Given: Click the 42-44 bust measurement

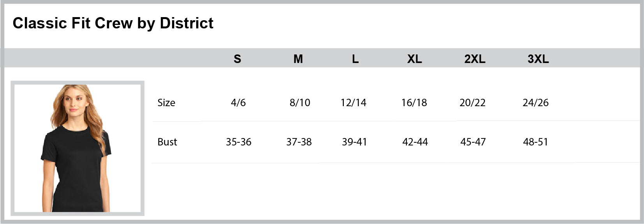Looking at the screenshot, I should (x=415, y=142).
